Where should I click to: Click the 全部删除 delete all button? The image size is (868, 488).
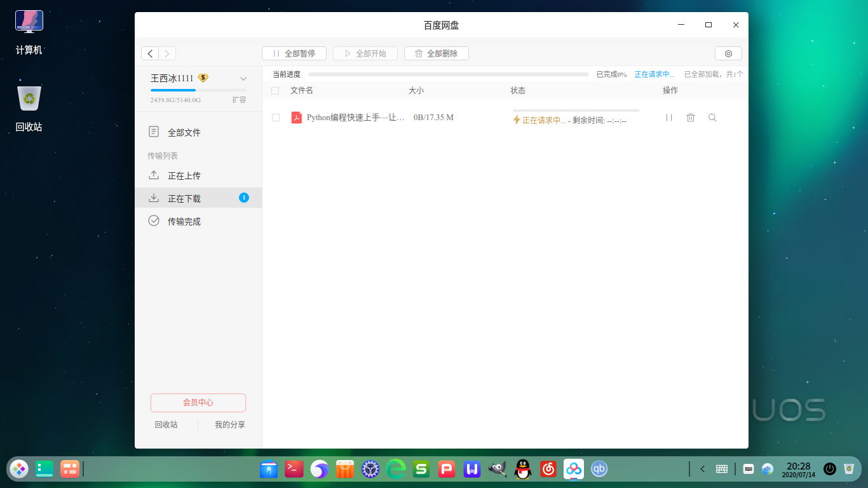(x=437, y=53)
